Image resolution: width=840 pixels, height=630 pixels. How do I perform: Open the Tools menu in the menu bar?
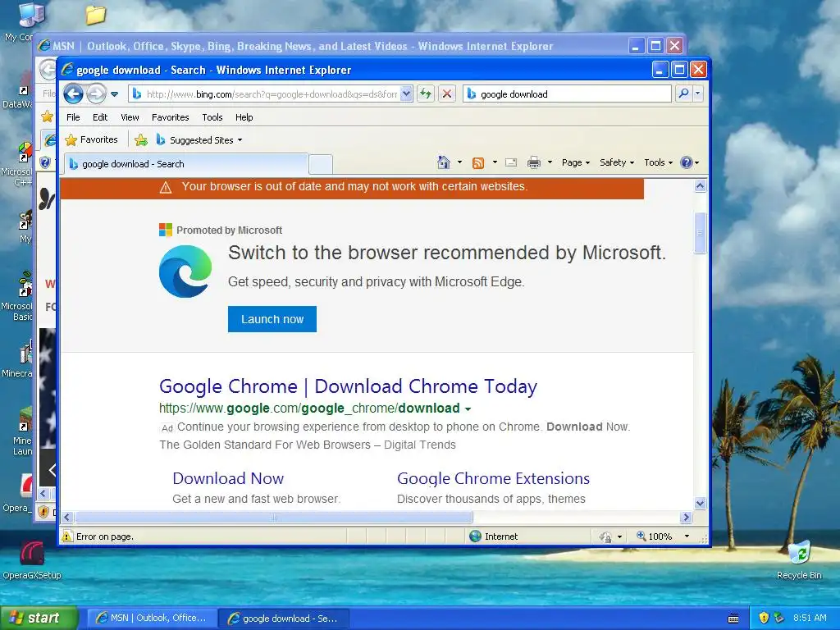212,117
